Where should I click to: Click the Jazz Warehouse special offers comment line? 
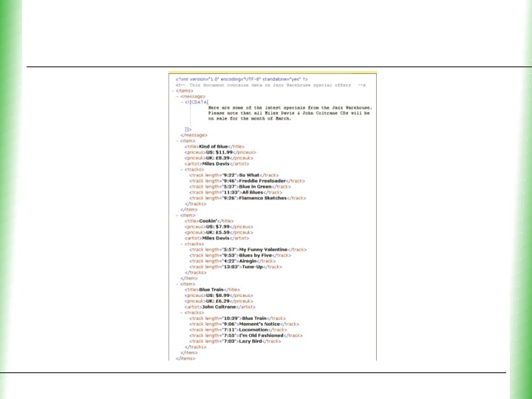tap(270, 85)
